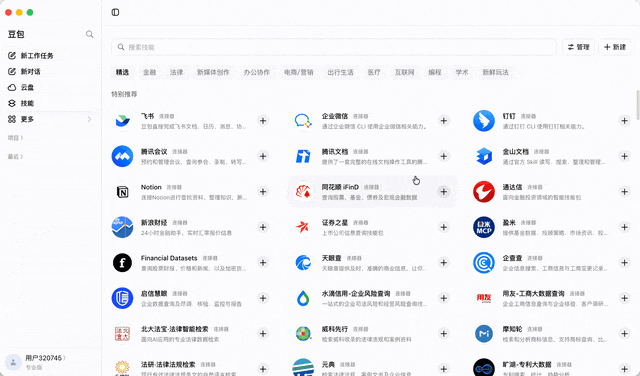Switch to the 新鲜玩法 tab
This screenshot has width=640, height=376.
click(x=495, y=72)
